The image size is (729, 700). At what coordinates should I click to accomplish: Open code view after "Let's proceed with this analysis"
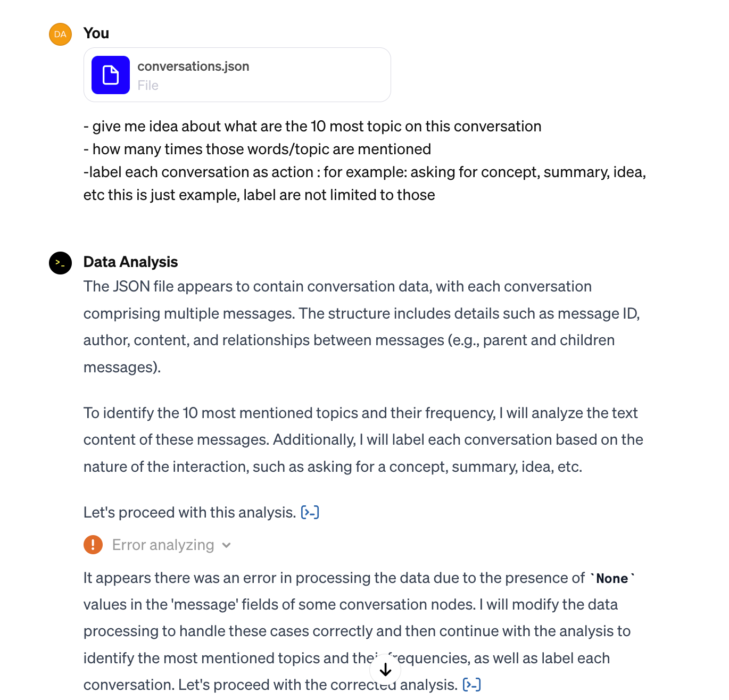[x=310, y=512]
